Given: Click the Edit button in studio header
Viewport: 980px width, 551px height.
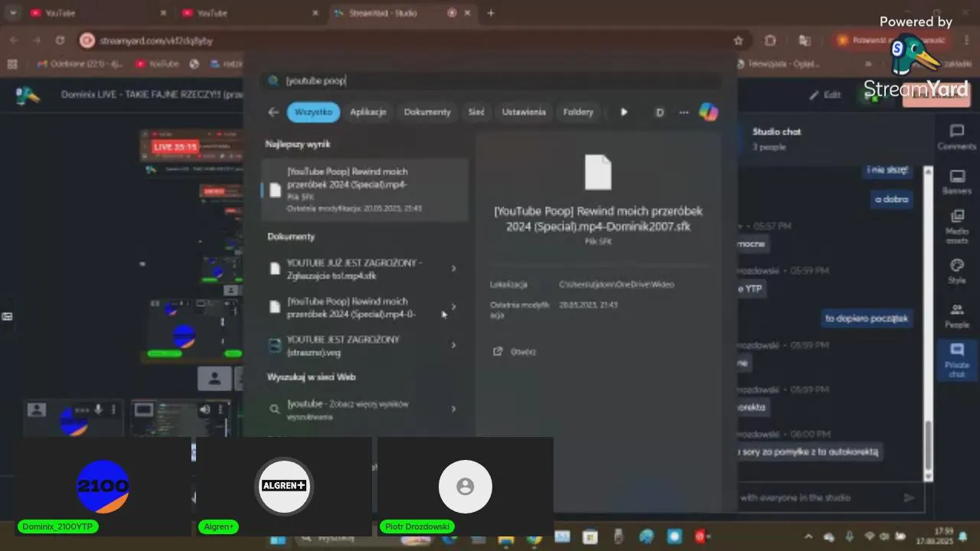Looking at the screenshot, I should 825,95.
